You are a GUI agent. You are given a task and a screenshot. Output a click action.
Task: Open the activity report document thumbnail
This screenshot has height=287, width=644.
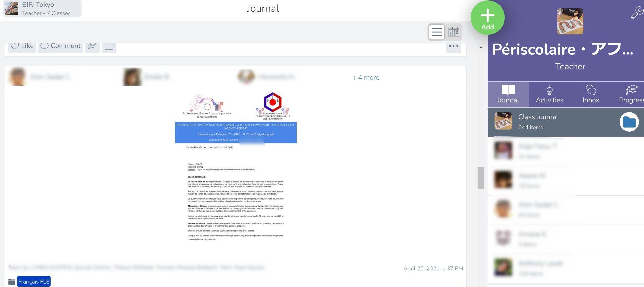236,167
